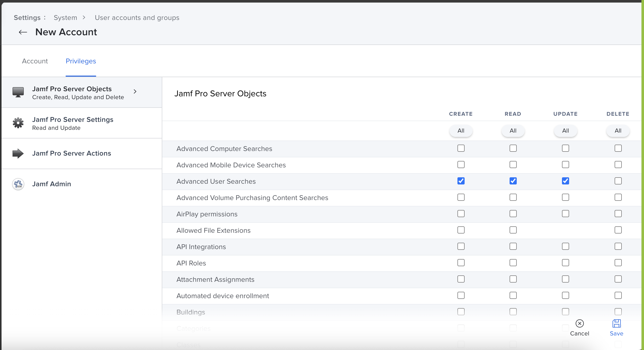Open Jamf Admin category
The image size is (644, 350).
(82, 184)
